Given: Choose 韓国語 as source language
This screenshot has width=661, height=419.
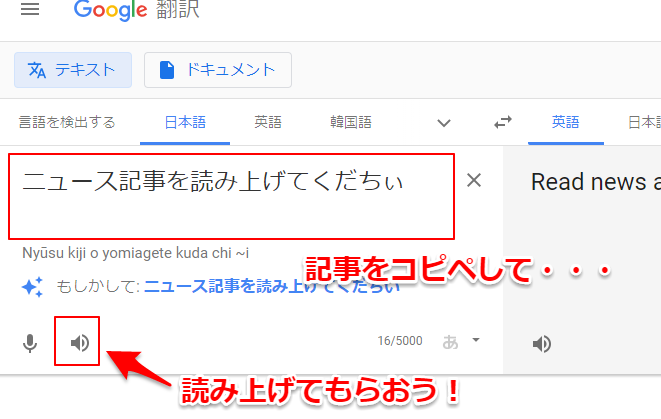Looking at the screenshot, I should tap(351, 122).
